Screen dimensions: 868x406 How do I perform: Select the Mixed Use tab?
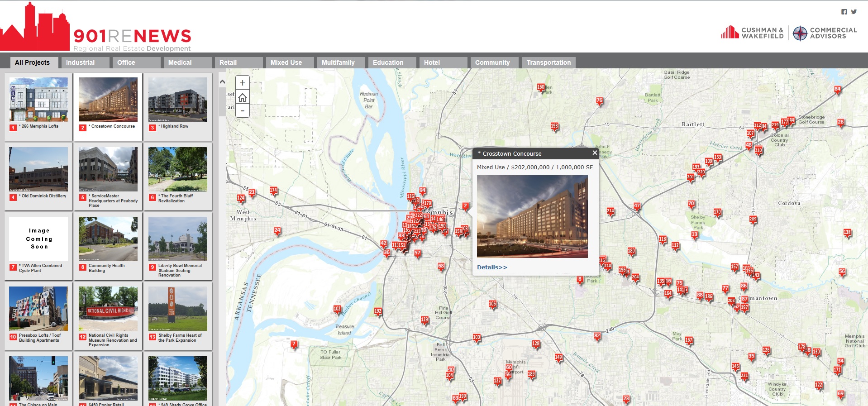(286, 62)
